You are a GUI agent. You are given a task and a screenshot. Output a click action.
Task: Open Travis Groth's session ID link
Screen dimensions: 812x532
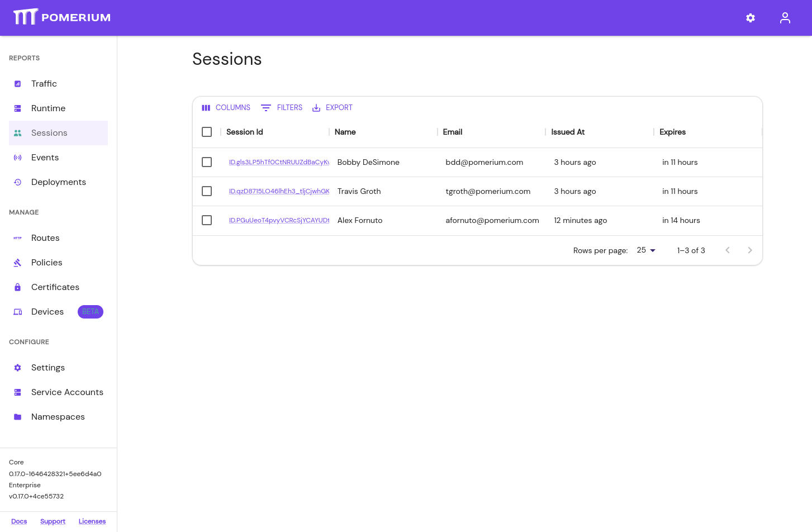279,191
